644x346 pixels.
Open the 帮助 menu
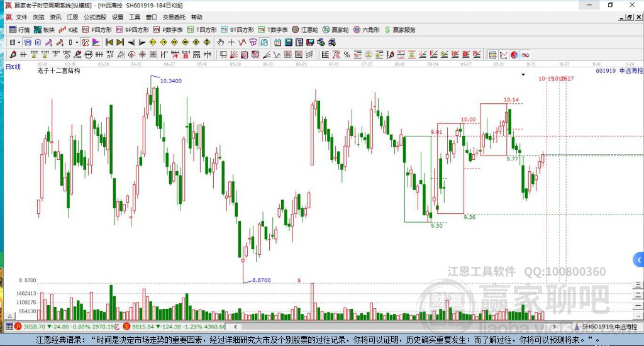pyautogui.click(x=197, y=17)
